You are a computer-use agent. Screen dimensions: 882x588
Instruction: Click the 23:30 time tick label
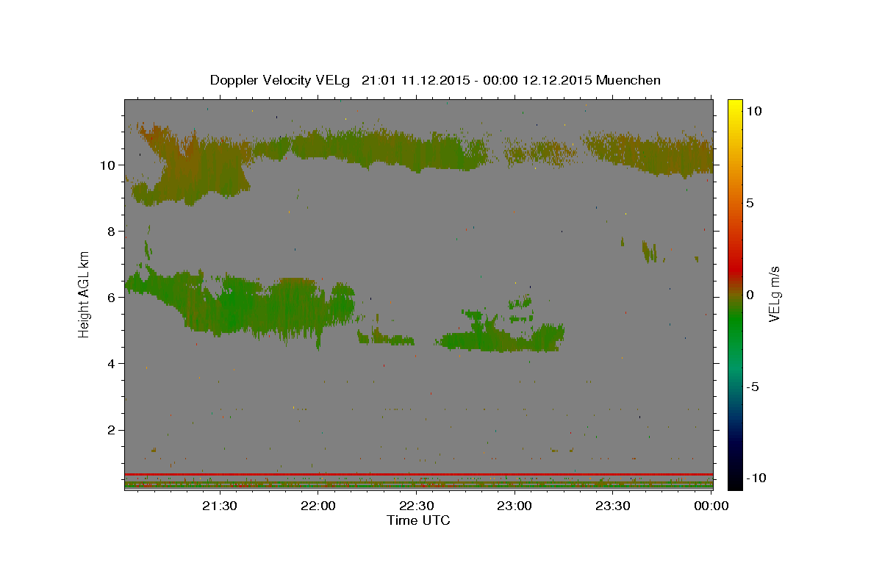pyautogui.click(x=612, y=506)
